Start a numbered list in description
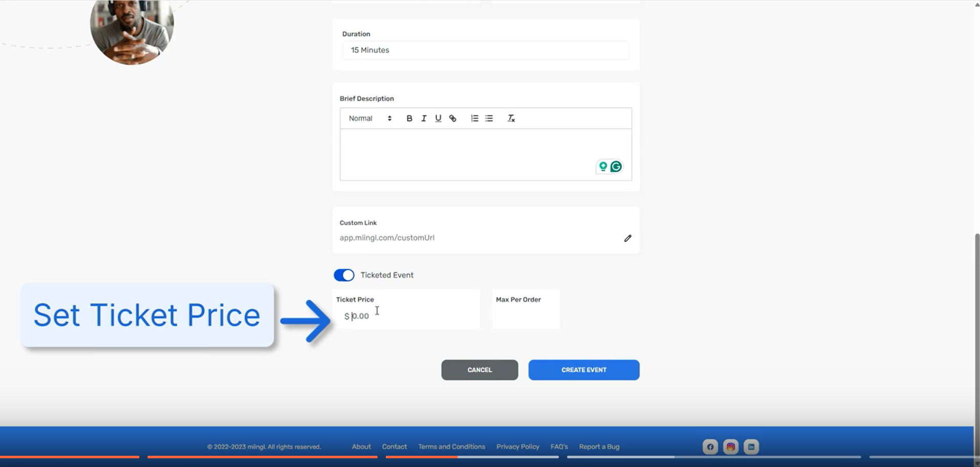Screen dimensions: 980x467 pyautogui.click(x=474, y=118)
